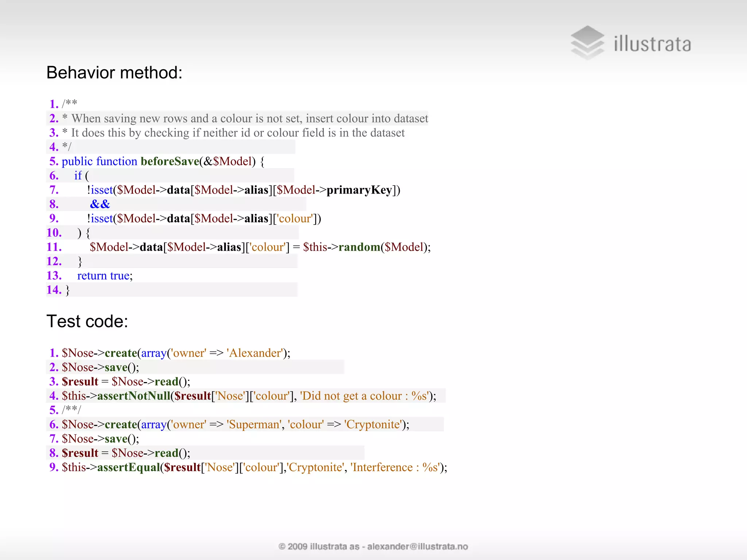Viewport: 747px width, 560px height.
Task: Click the assertEqual method name
Action: click(x=128, y=467)
